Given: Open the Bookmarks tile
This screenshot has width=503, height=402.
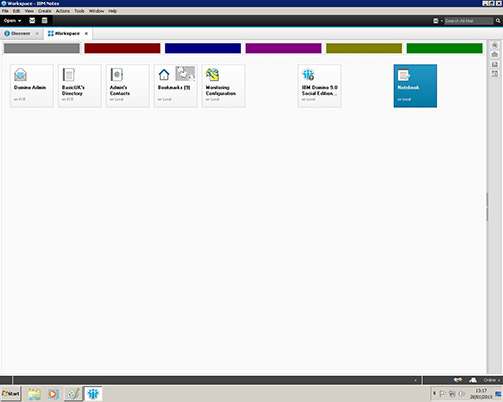Looking at the screenshot, I should pyautogui.click(x=176, y=86).
